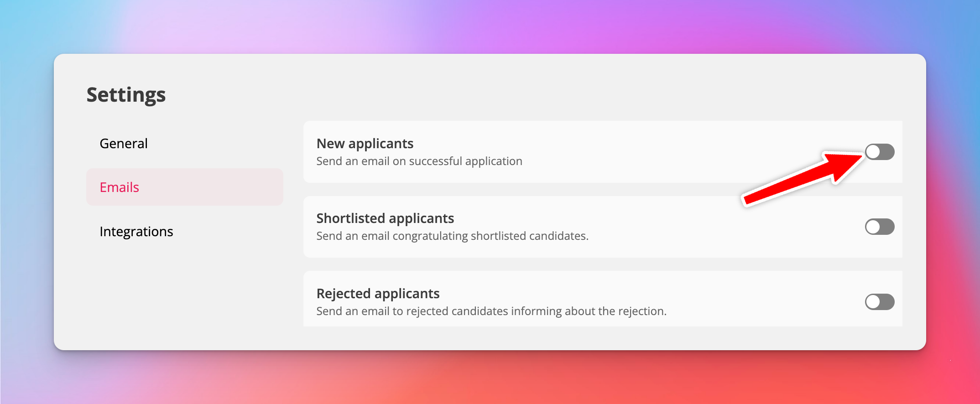Screen dimensions: 980x404
Task: Click the "New applicants" title text
Action: coord(365,144)
